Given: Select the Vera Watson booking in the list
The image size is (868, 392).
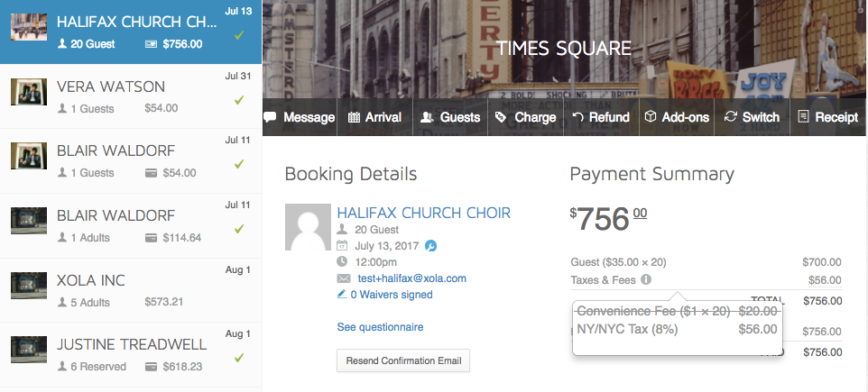Looking at the screenshot, I should (x=131, y=96).
